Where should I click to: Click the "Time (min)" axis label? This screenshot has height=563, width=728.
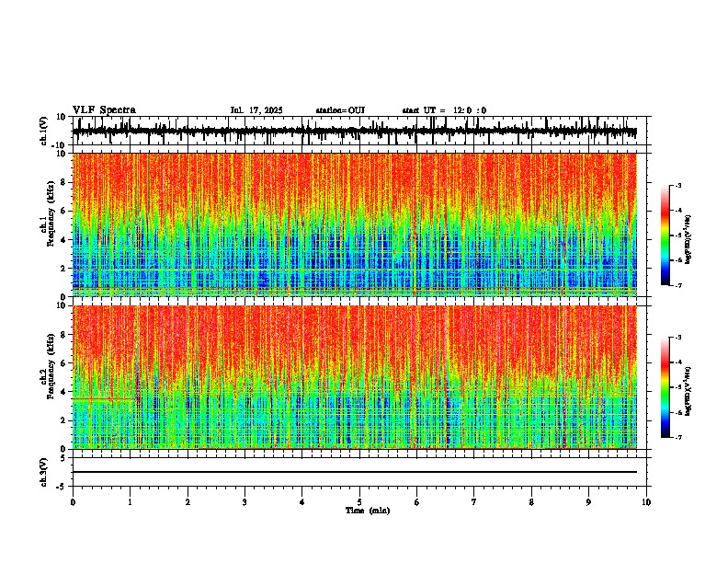pos(368,511)
